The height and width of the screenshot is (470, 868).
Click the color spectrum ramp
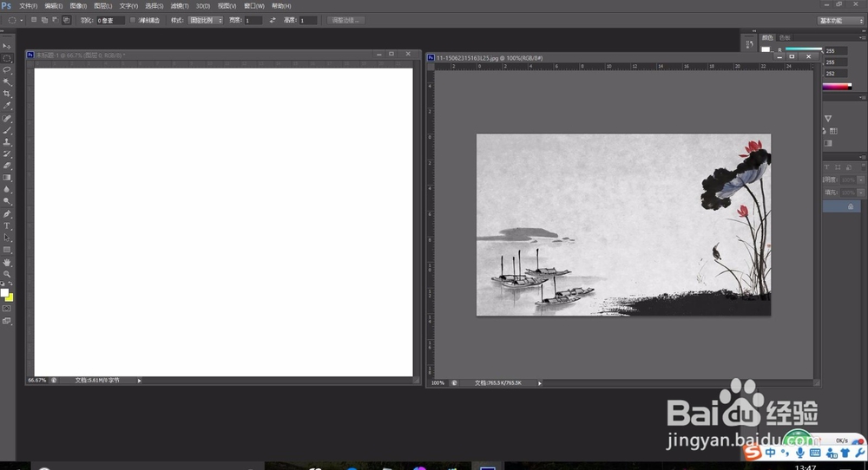(837, 86)
